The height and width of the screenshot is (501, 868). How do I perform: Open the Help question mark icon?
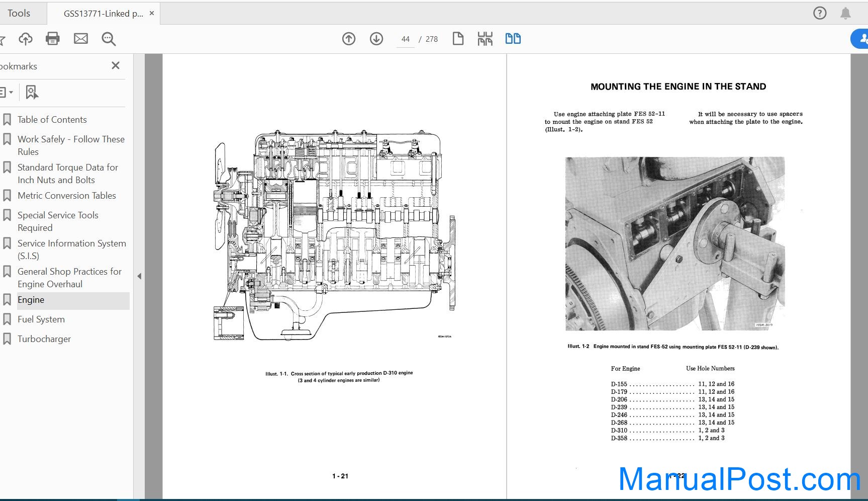(820, 14)
